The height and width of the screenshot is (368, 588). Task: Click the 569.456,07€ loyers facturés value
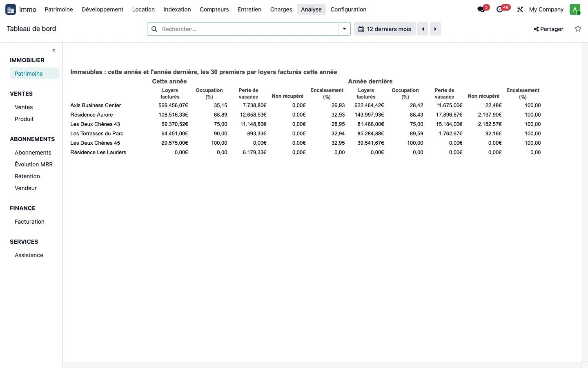click(x=173, y=105)
